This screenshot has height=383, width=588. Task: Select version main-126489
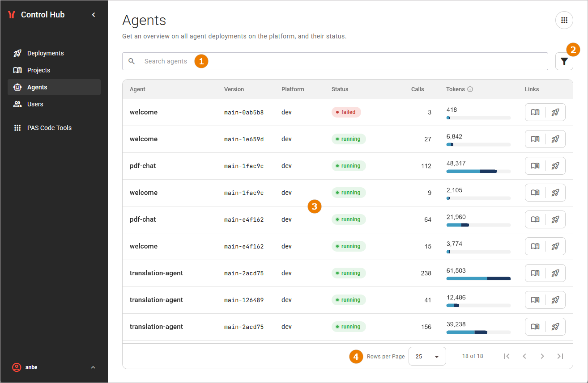click(244, 300)
